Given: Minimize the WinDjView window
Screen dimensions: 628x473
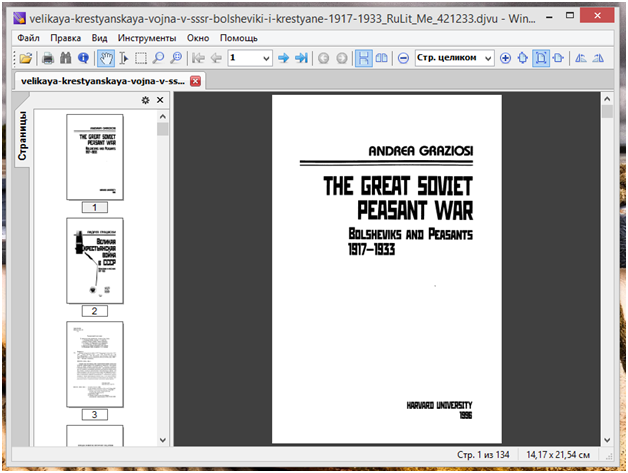Looking at the screenshot, I should pos(550,17).
